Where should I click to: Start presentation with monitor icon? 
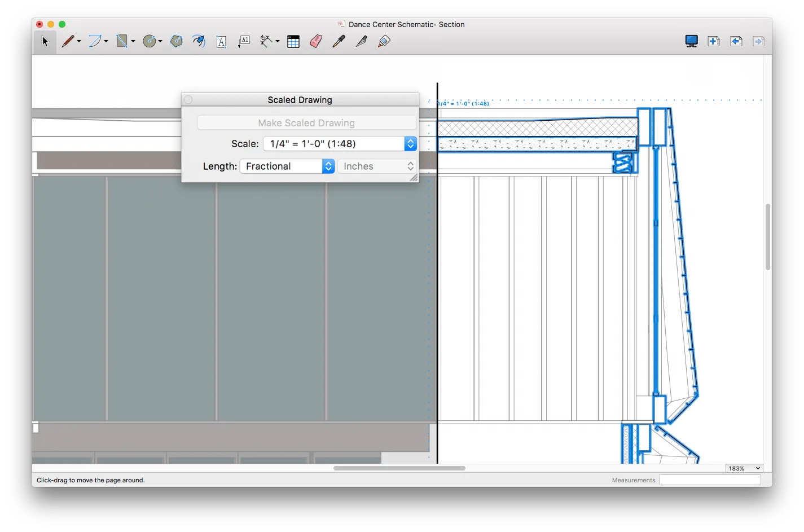(692, 41)
